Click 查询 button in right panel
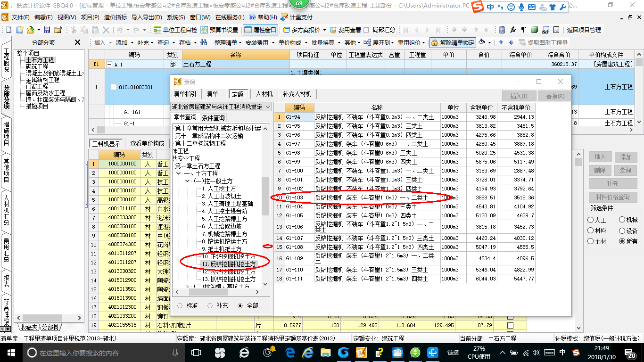The width and height of the screenshot is (644, 362). [625, 170]
